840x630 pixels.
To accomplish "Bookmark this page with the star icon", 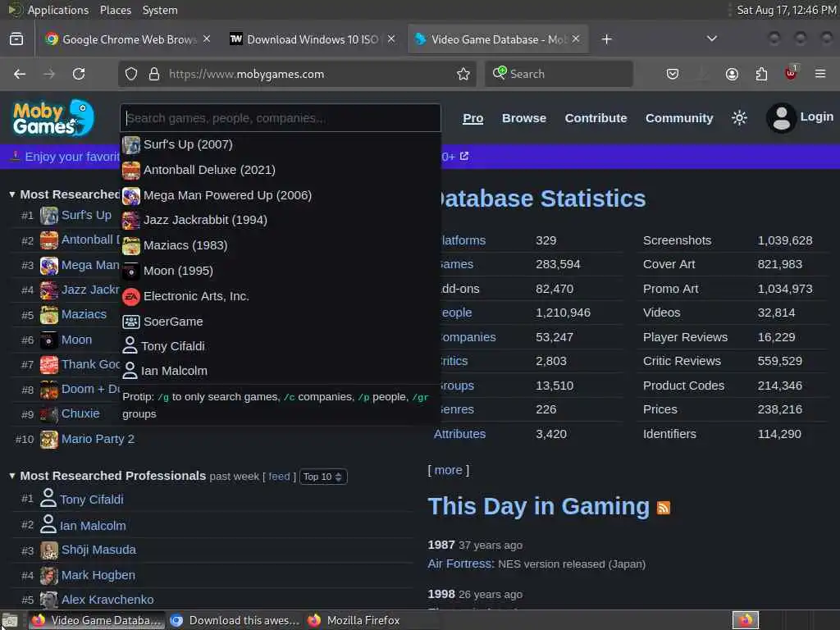I will point(463,74).
